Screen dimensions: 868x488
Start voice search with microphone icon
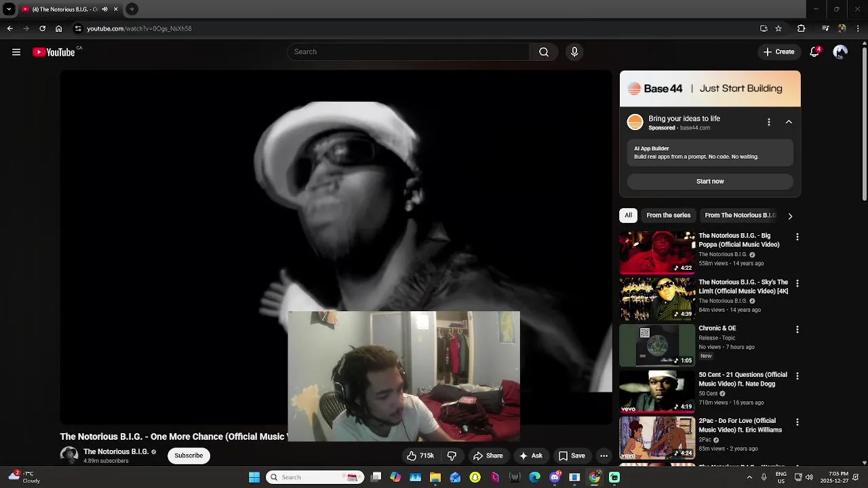(x=574, y=52)
